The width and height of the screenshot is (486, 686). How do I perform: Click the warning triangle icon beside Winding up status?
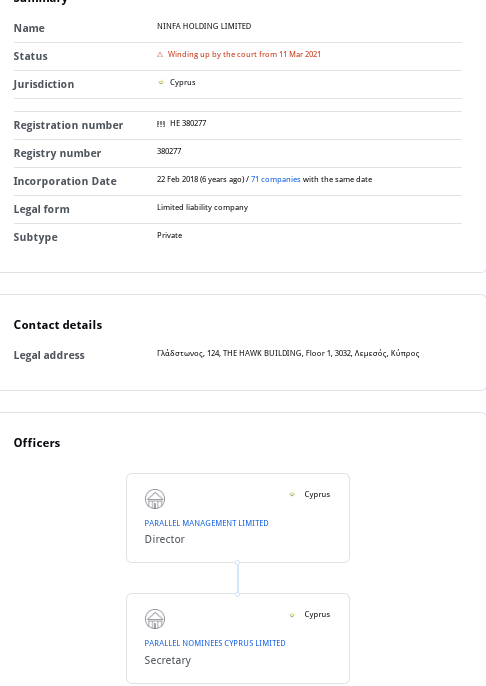pyautogui.click(x=160, y=55)
